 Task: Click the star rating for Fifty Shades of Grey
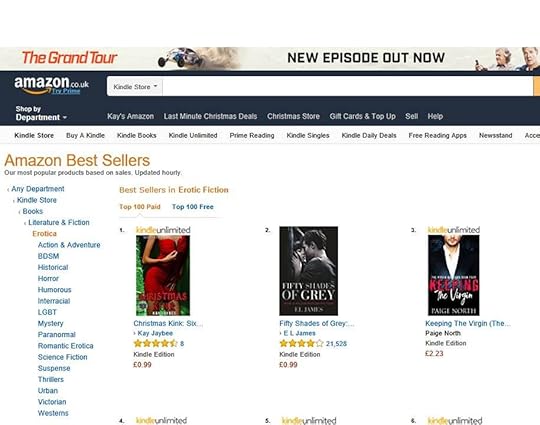(x=301, y=343)
